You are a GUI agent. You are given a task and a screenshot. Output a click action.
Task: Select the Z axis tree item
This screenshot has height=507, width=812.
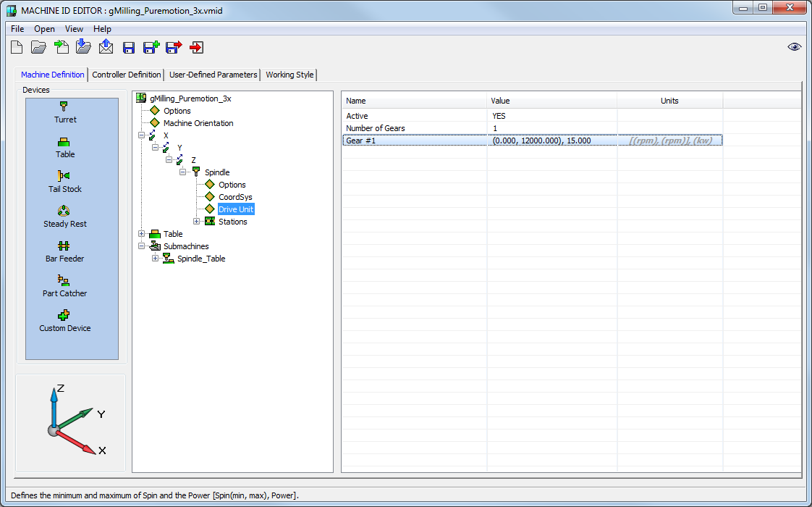194,160
